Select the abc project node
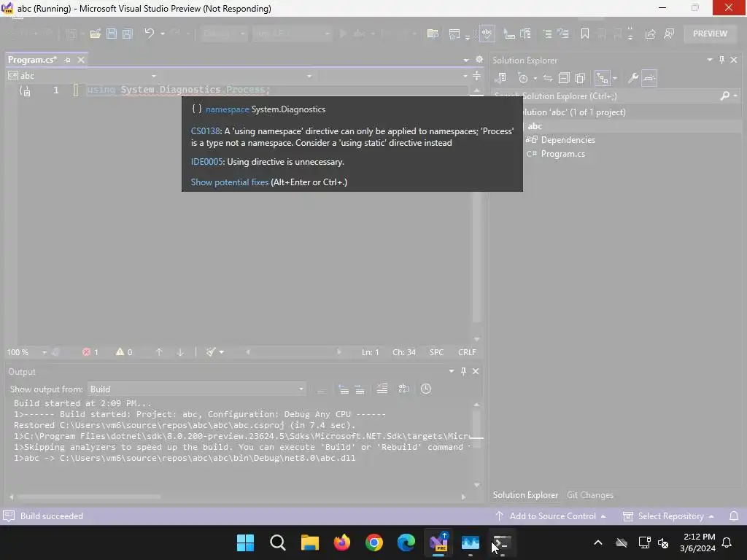747x560 pixels. coord(535,126)
